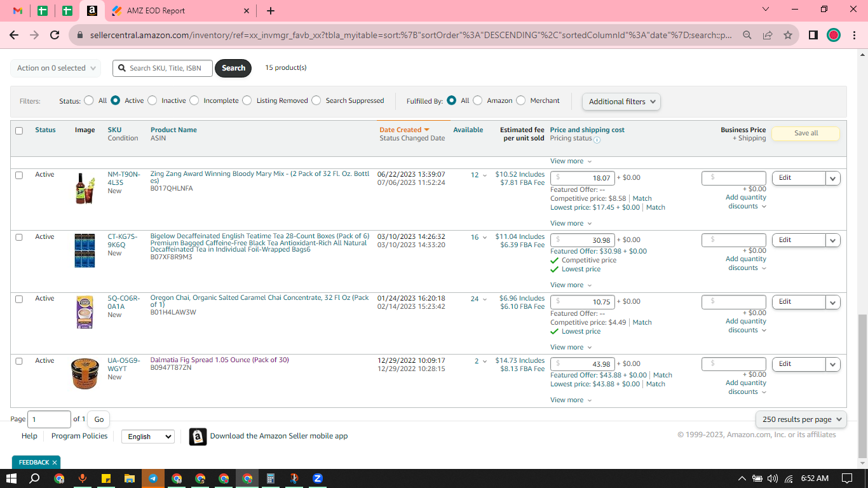Select the Search Suppressed status filter

(316, 100)
